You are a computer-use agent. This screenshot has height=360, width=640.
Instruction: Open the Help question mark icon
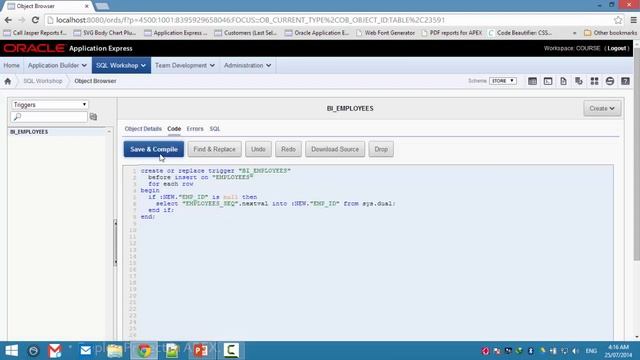click(625, 81)
